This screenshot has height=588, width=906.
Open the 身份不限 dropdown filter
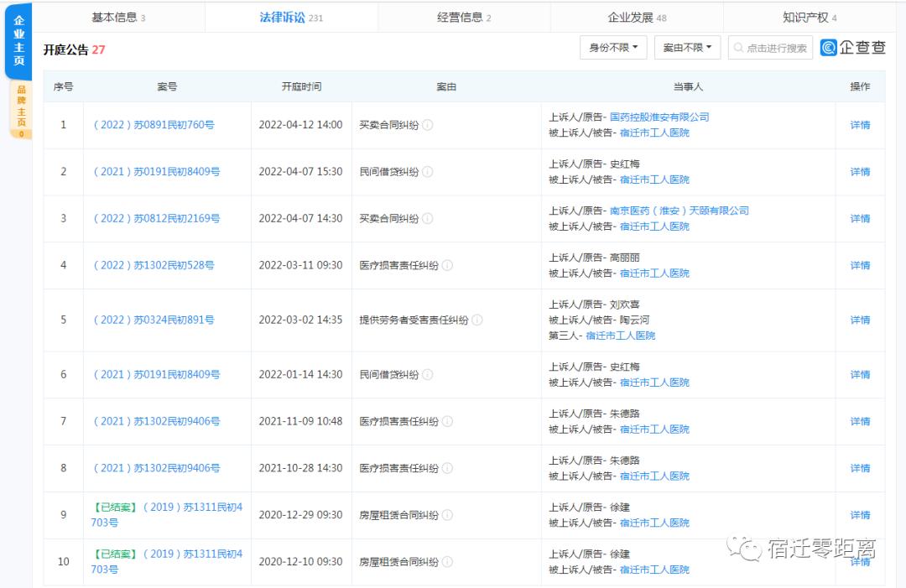point(613,48)
